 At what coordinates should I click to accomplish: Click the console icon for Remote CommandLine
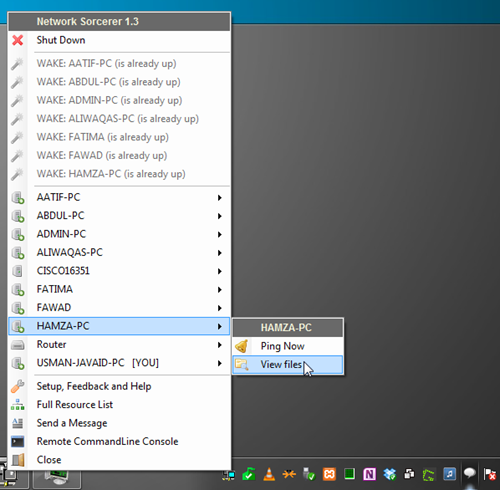(17, 441)
